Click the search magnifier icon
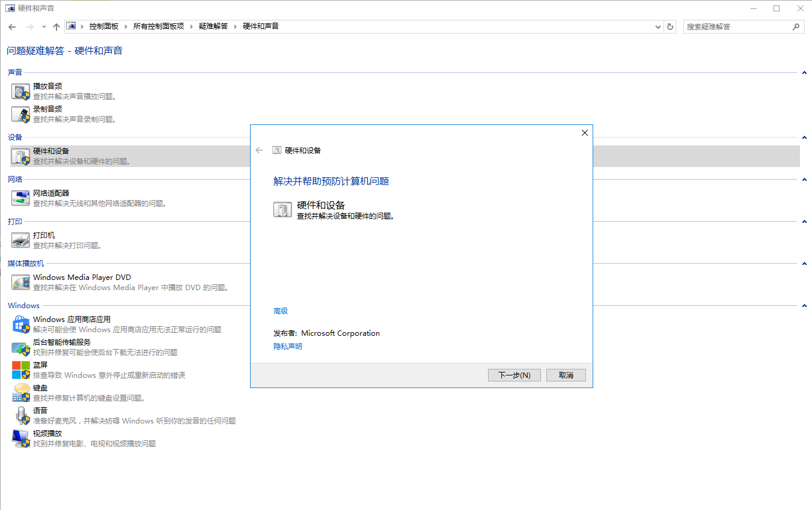 point(796,26)
